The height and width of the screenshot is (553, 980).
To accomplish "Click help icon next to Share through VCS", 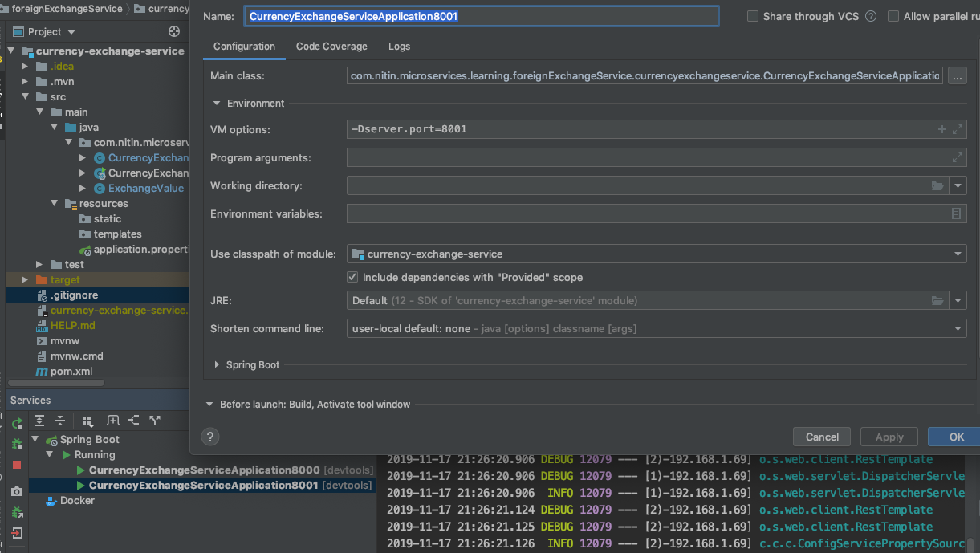I will 871,16.
